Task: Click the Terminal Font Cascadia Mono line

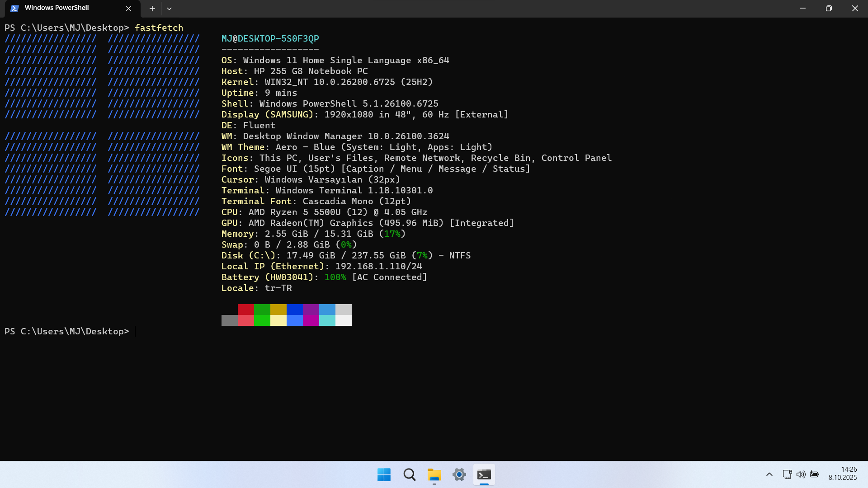Action: tap(316, 201)
